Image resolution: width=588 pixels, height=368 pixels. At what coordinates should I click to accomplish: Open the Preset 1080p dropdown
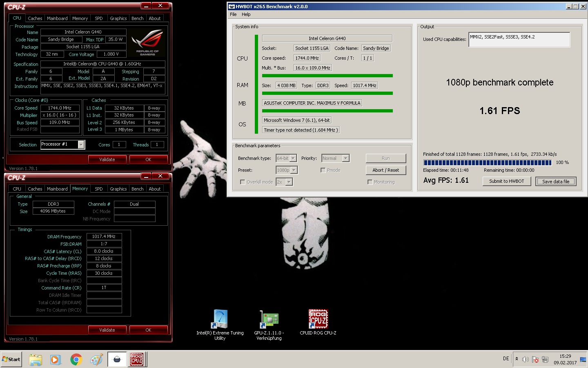[x=294, y=170]
